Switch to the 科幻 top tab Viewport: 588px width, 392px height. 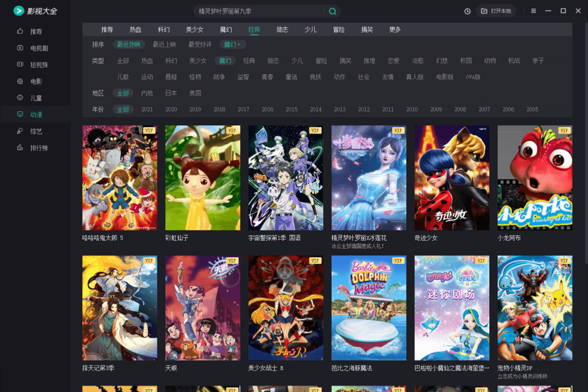(164, 29)
